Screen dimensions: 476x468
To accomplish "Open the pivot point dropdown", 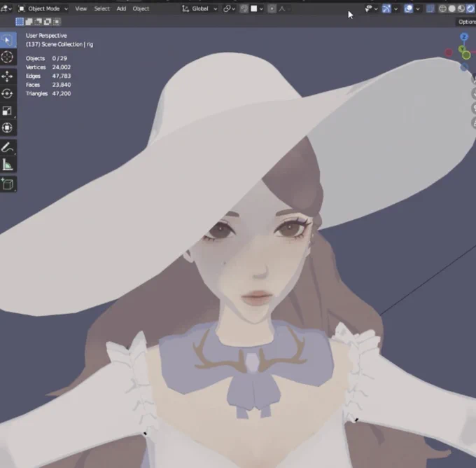I will (x=229, y=9).
